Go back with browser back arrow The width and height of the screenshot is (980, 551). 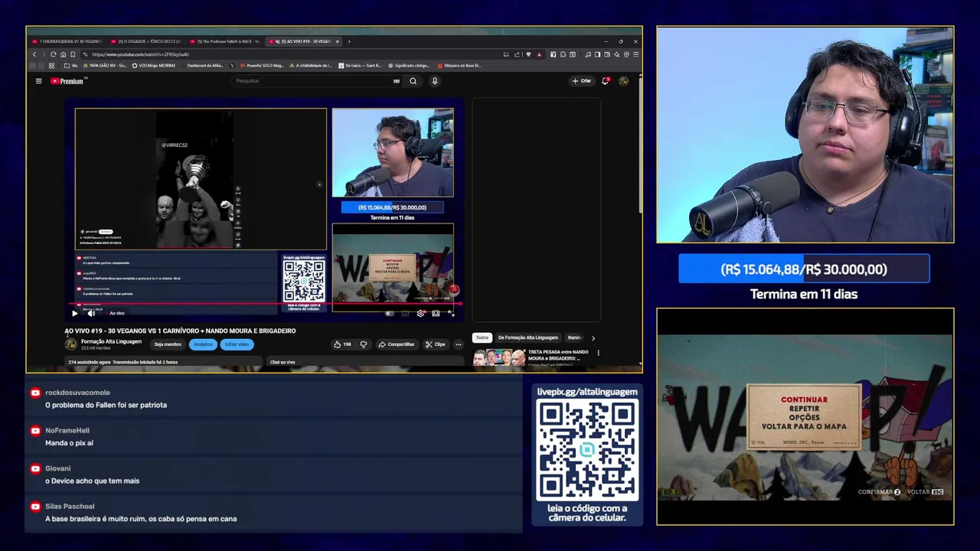pos(34,54)
